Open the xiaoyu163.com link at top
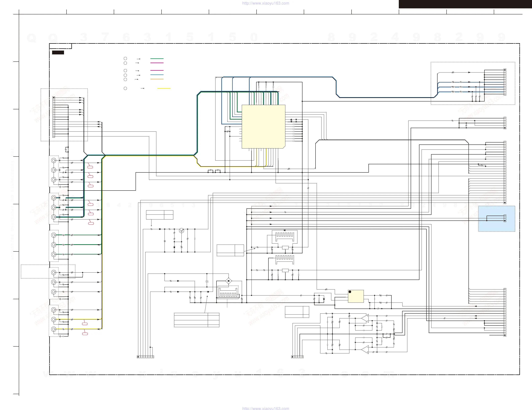Viewport: 532px width, 410px height. (x=266, y=3)
